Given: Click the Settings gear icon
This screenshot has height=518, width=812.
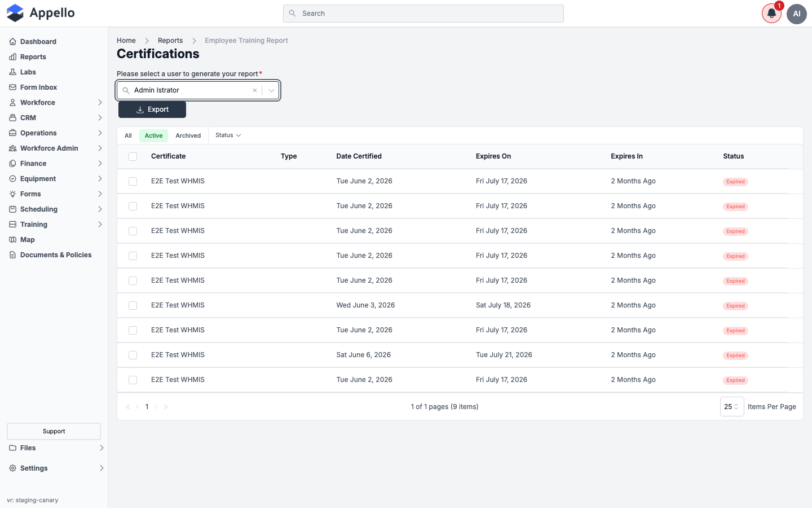Looking at the screenshot, I should click(12, 468).
